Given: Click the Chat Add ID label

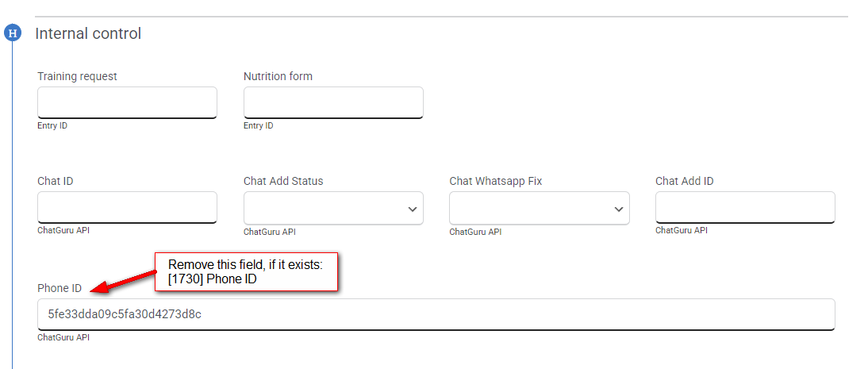Looking at the screenshot, I should tap(684, 181).
